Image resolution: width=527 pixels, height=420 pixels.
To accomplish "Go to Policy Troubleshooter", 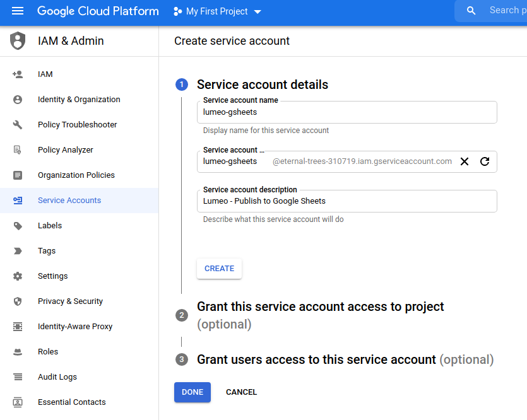I will [x=80, y=125].
